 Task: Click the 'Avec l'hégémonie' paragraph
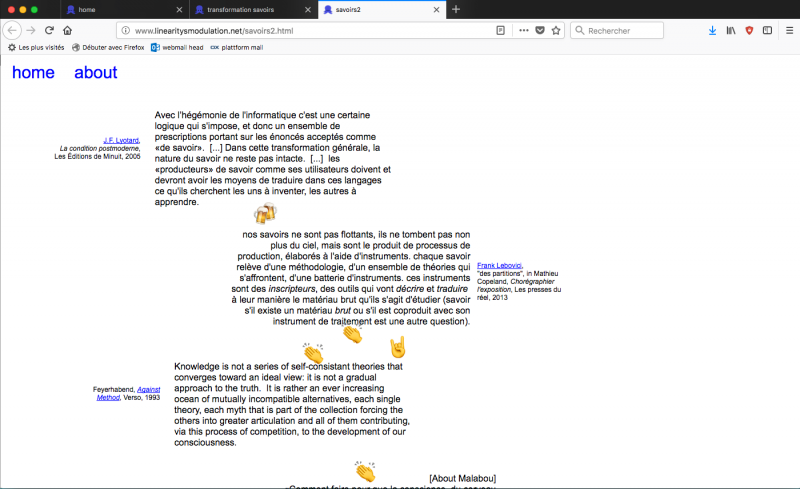tap(273, 158)
